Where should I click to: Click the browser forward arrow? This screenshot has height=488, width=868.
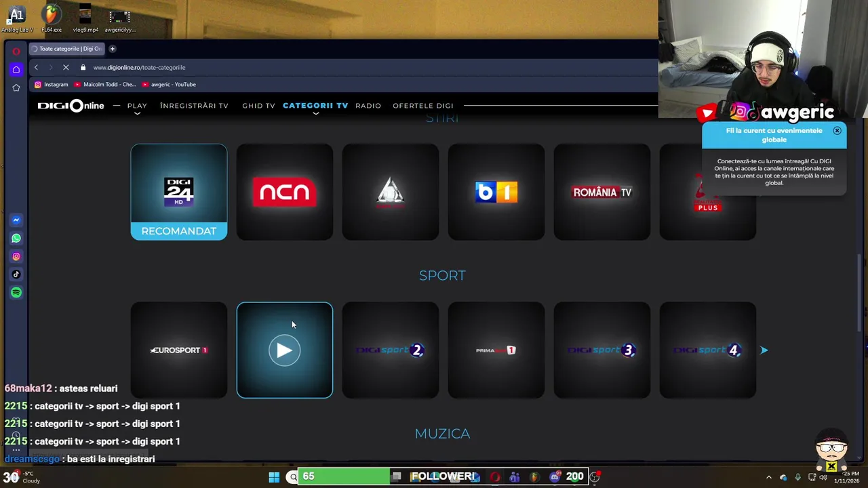[50, 67]
